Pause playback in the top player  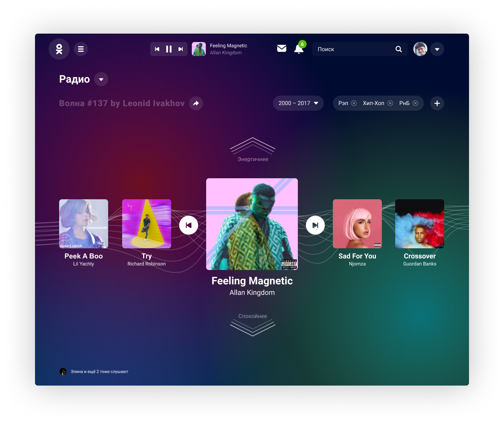[x=169, y=49]
